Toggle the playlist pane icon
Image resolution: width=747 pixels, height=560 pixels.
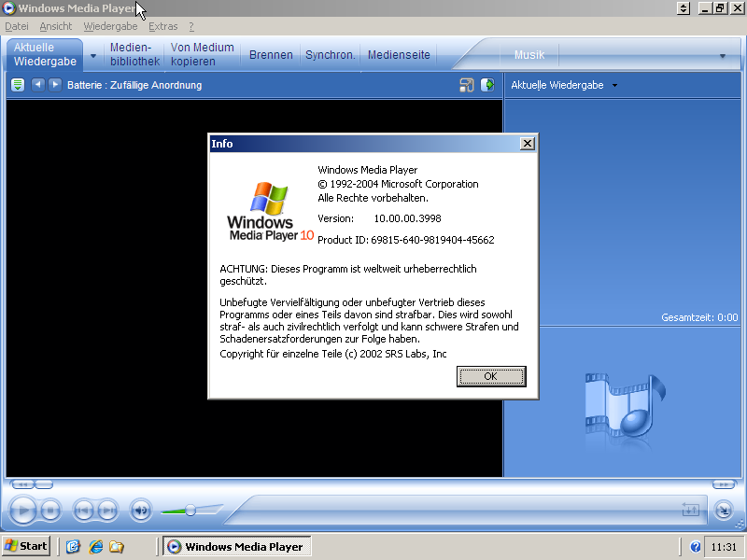tap(487, 85)
